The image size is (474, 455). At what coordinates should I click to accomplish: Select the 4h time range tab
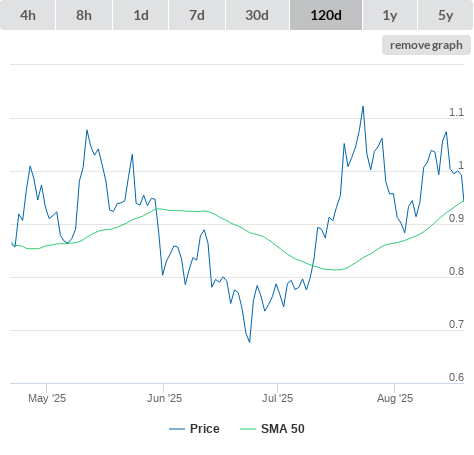tap(28, 15)
